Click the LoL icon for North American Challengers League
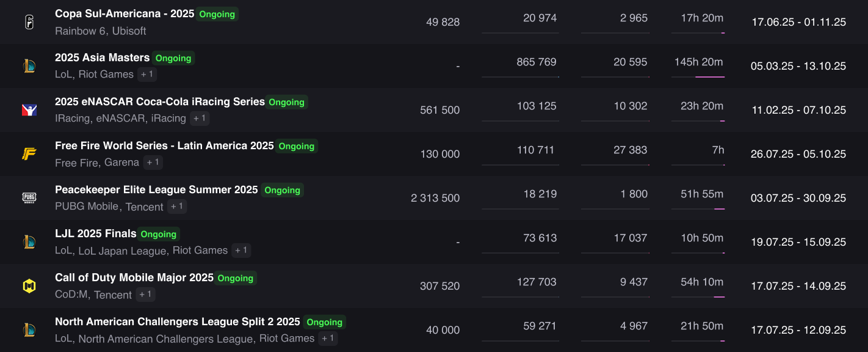Image resolution: width=868 pixels, height=352 pixels. pyautogui.click(x=29, y=330)
